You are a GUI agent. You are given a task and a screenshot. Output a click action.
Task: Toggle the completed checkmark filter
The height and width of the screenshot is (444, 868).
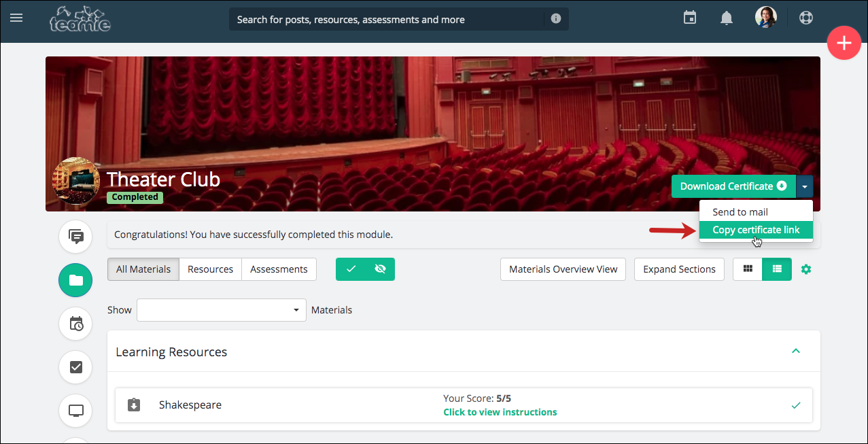pyautogui.click(x=351, y=269)
